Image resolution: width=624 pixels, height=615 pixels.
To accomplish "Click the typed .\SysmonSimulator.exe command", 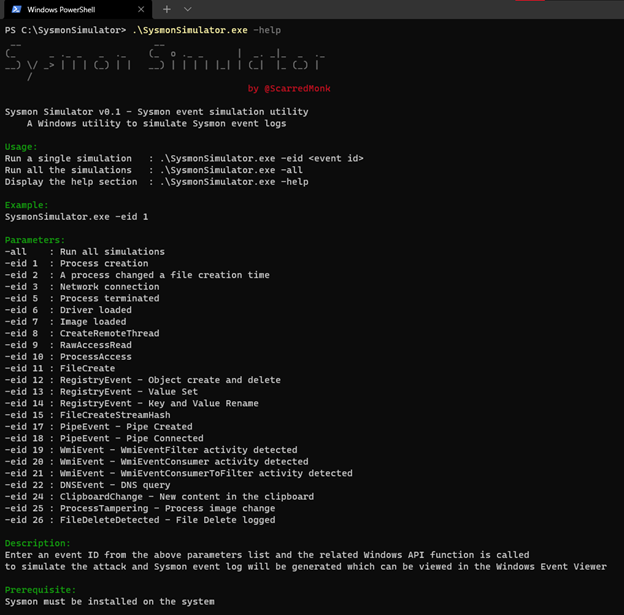I will click(190, 30).
